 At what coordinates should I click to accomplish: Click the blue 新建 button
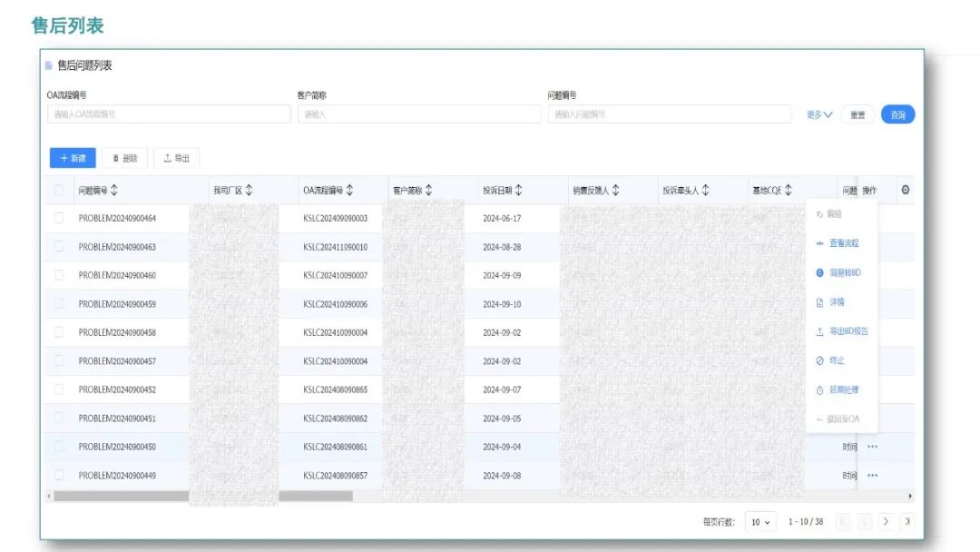pyautogui.click(x=73, y=158)
